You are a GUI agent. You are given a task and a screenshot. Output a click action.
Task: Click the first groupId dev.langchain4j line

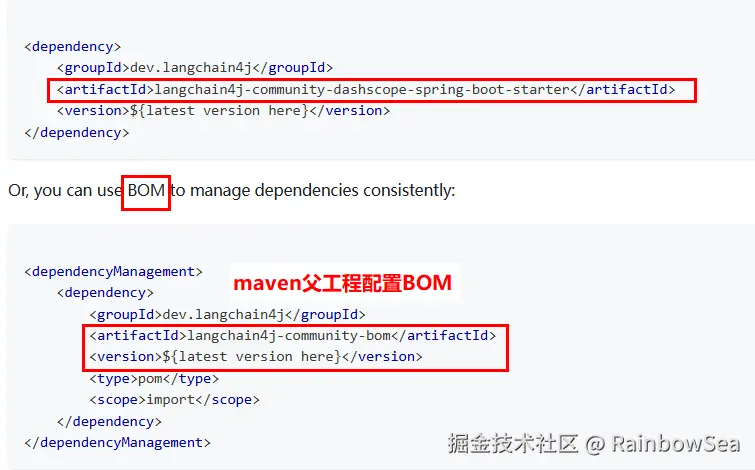pyautogui.click(x=195, y=68)
